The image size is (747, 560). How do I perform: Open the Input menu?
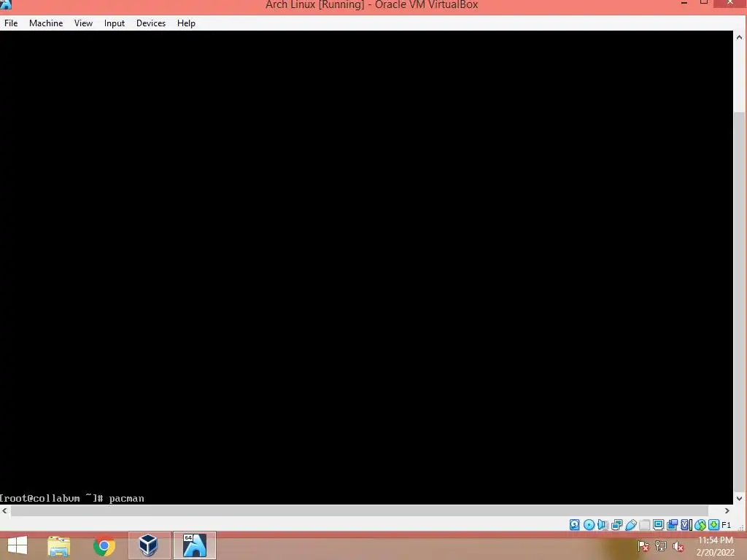(x=115, y=23)
